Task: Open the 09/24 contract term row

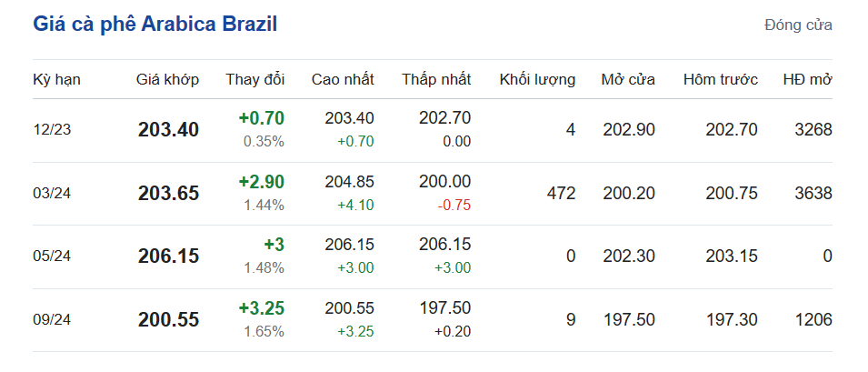Action: (52, 320)
